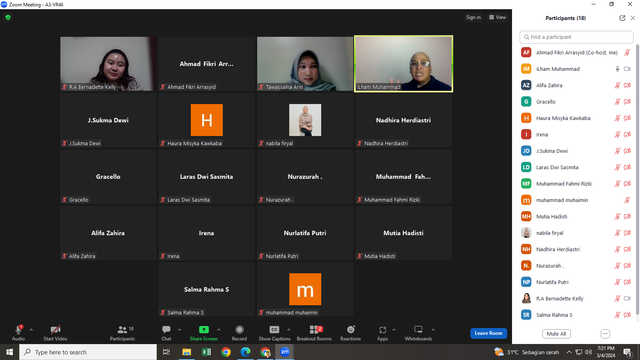Select muhammad muhaimin in participant list
This screenshot has width=640, height=360.
576,200
